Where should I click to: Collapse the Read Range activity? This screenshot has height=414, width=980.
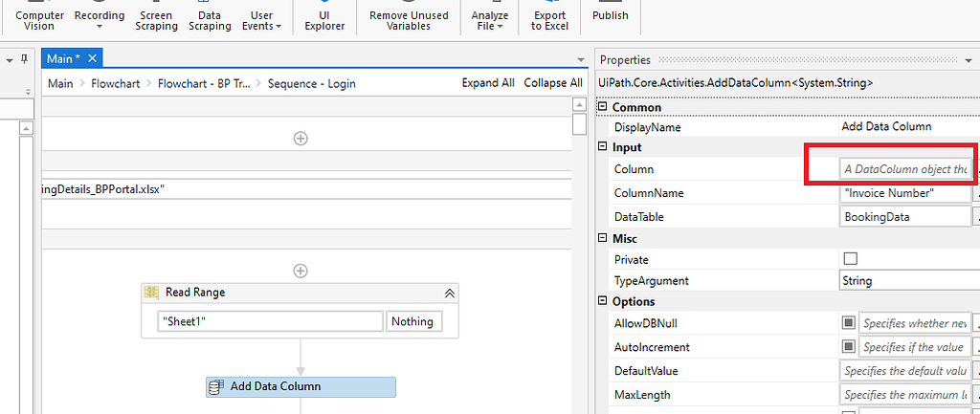tap(449, 293)
